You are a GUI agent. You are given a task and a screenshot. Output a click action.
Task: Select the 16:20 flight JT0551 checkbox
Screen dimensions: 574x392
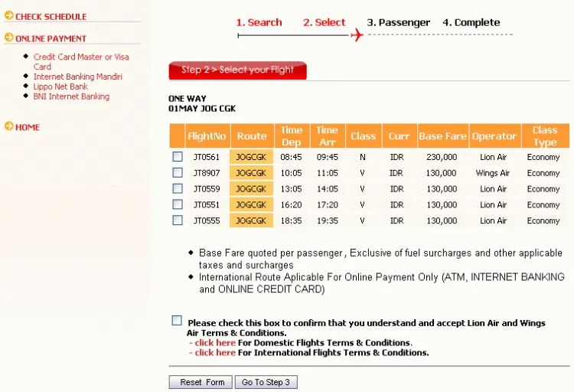178,204
